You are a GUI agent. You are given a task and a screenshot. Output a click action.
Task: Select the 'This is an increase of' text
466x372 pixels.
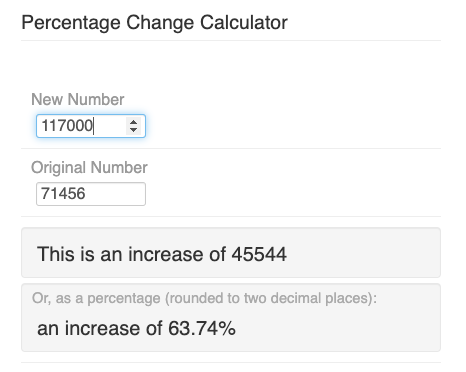[131, 254]
